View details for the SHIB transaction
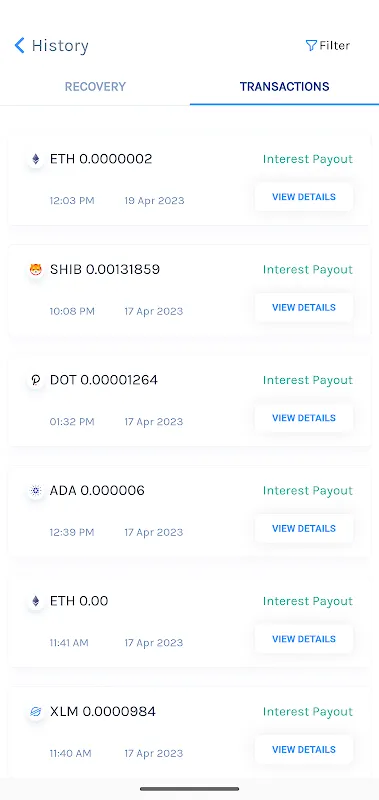 click(304, 307)
